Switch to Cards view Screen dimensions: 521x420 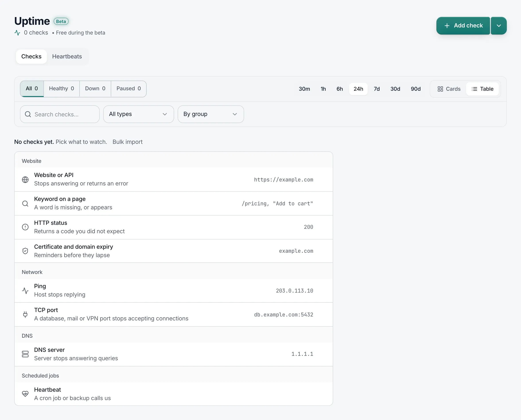449,89
